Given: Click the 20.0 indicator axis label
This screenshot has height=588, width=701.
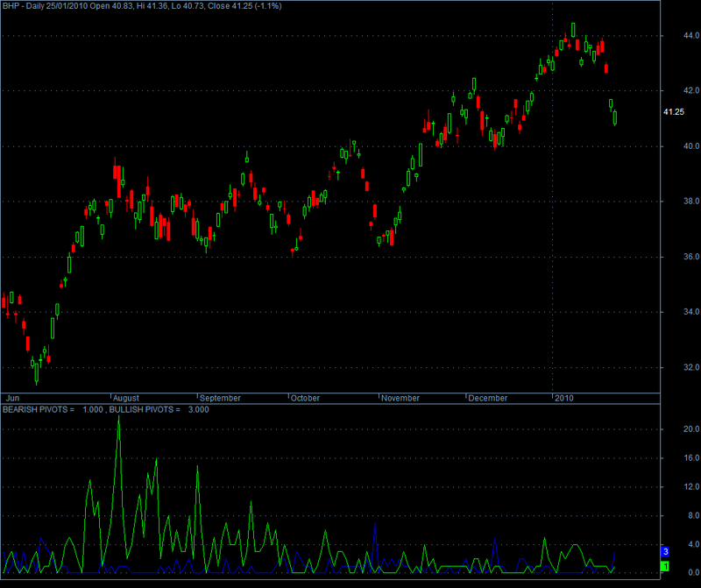Looking at the screenshot, I should 691,429.
